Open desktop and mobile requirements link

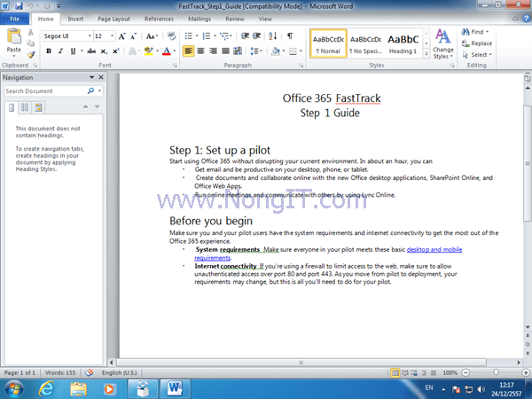pyautogui.click(x=434, y=250)
